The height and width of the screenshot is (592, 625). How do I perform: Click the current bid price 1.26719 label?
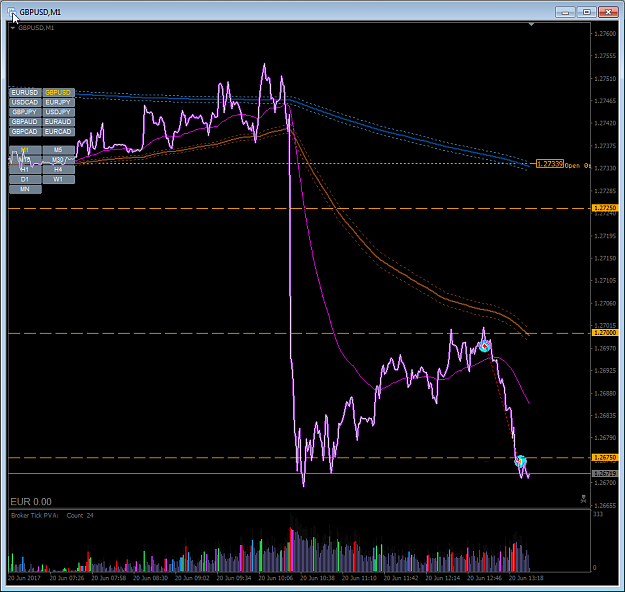click(605, 474)
